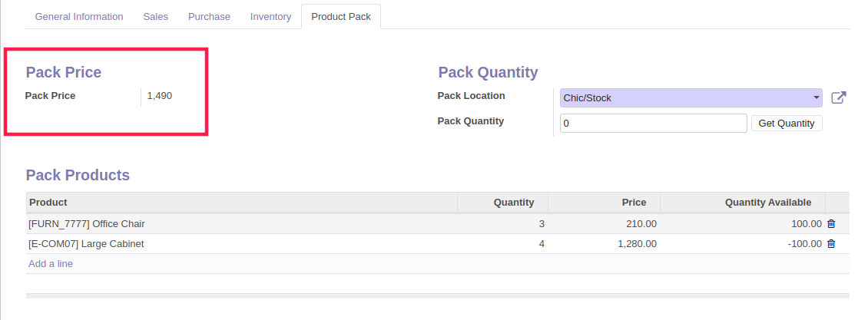The image size is (868, 320).
Task: Switch to the Inventory tab
Action: click(270, 17)
